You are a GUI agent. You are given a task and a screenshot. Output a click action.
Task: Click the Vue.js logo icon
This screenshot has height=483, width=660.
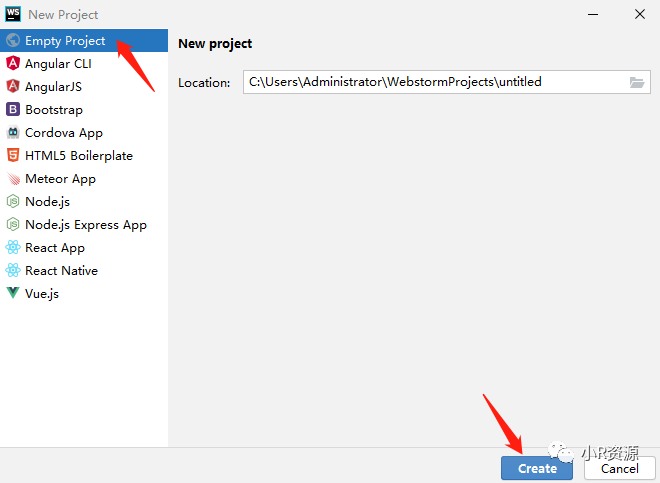[13, 294]
